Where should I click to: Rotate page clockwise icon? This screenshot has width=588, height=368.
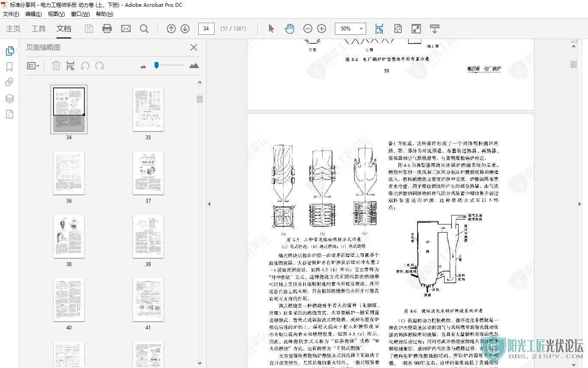click(100, 66)
